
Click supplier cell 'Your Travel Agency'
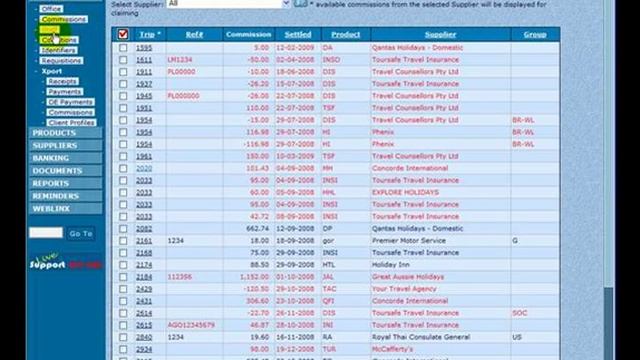404,289
